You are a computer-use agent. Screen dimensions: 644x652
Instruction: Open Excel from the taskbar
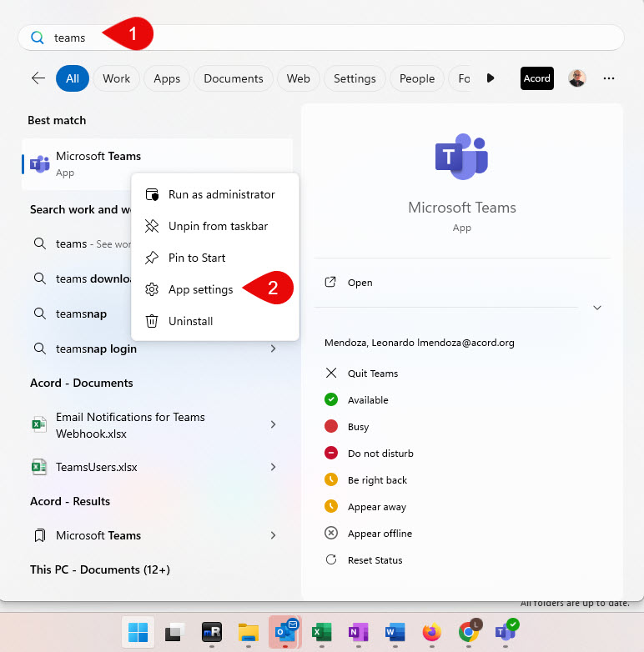pos(321,632)
